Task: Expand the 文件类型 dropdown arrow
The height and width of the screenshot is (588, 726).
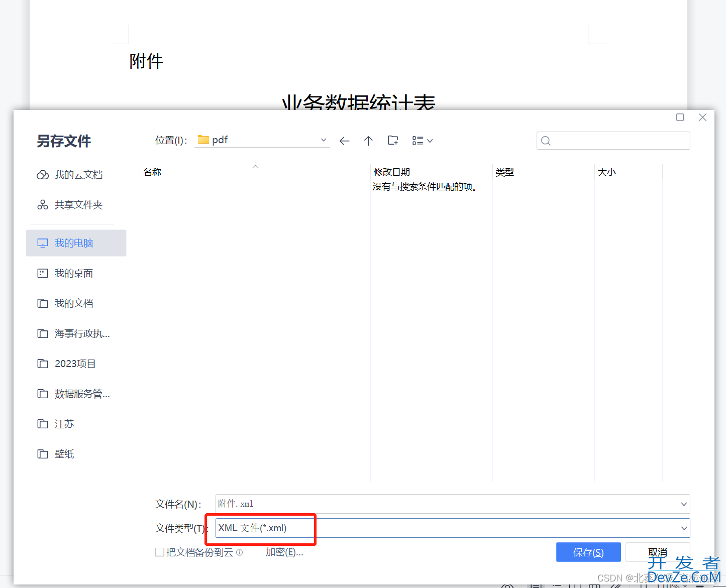Action: [684, 528]
